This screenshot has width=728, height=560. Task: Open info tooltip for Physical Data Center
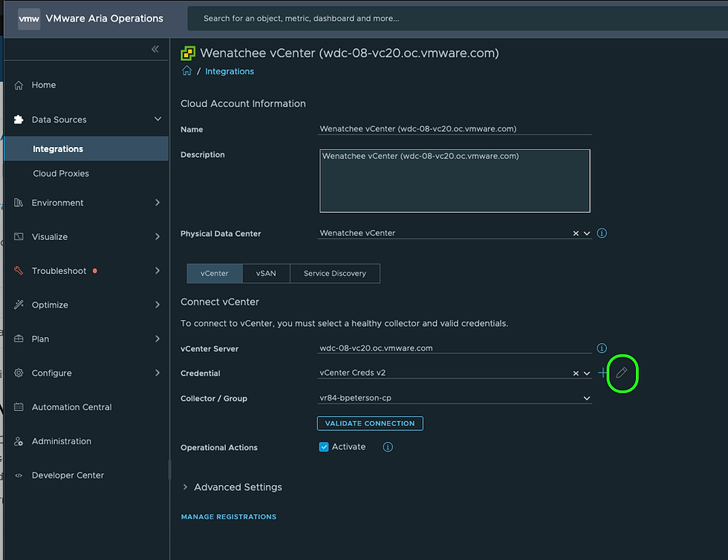[x=602, y=233]
